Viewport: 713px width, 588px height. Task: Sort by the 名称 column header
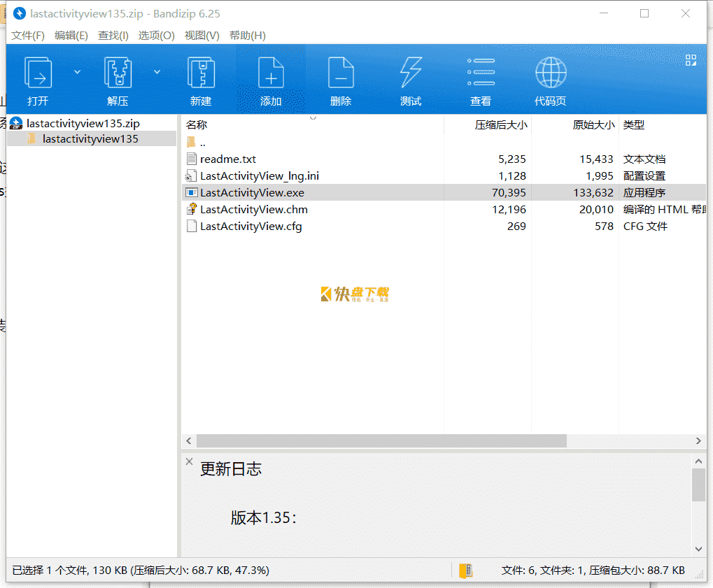pyautogui.click(x=197, y=124)
